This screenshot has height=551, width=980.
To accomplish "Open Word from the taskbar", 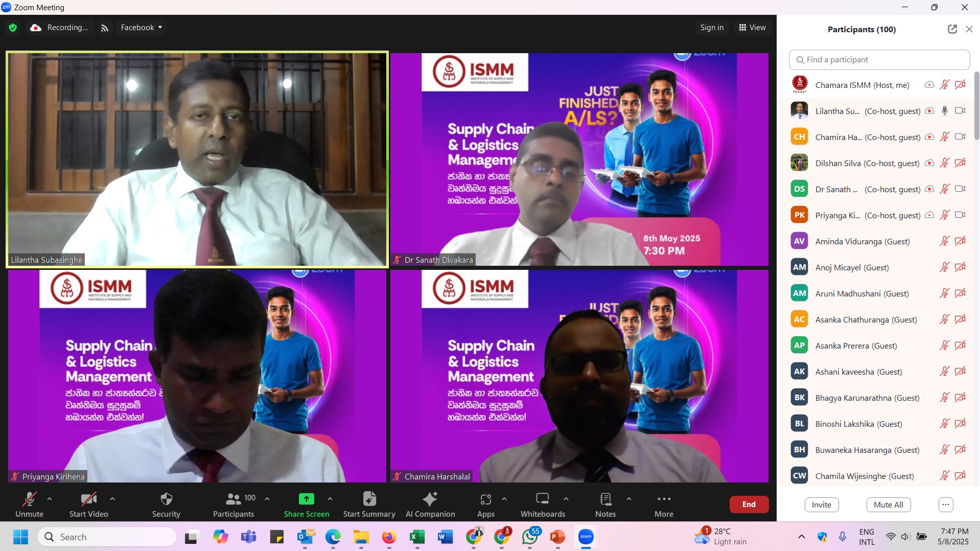I will coord(445,537).
